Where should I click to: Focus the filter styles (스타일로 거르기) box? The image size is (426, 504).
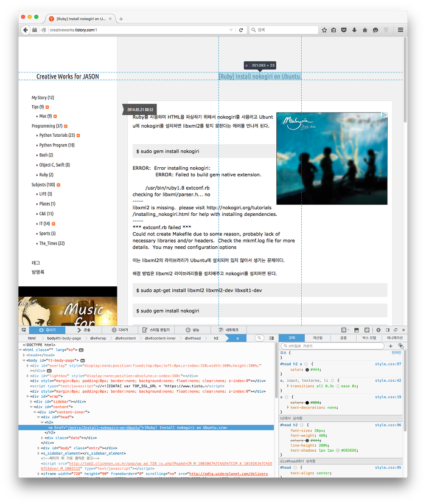coord(333,346)
